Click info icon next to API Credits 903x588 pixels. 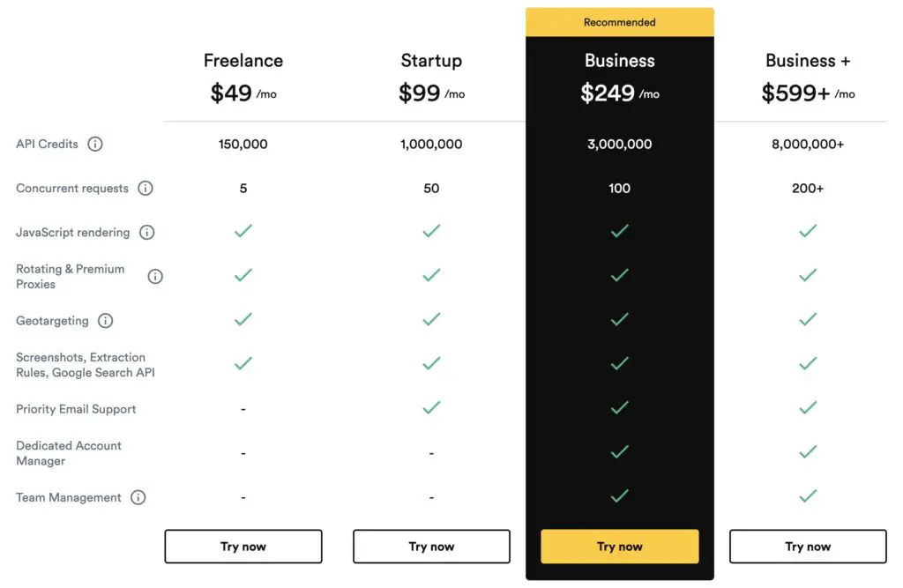coord(95,144)
